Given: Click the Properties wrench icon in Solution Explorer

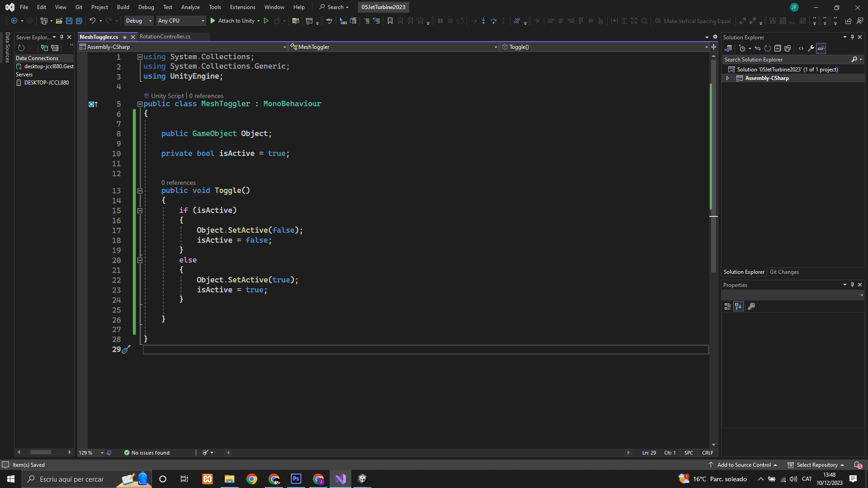Looking at the screenshot, I should point(811,48).
